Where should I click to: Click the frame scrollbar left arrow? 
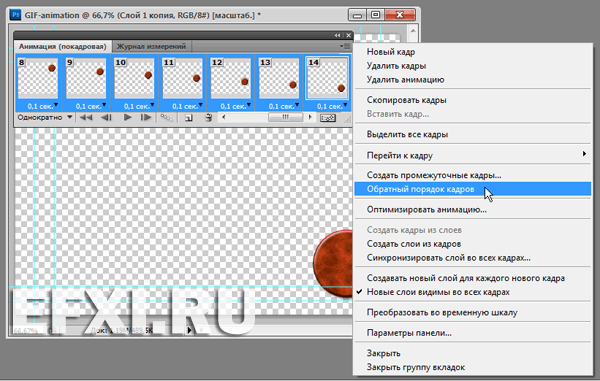click(223, 117)
